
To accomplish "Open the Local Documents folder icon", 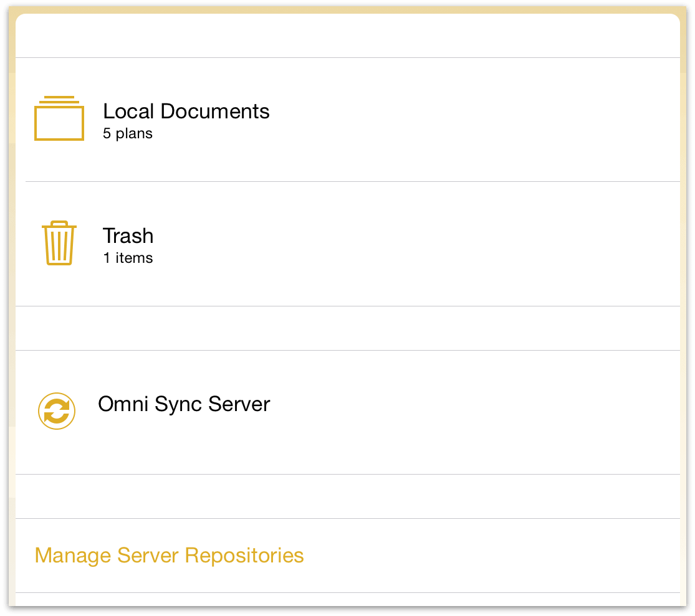I will pos(59,118).
